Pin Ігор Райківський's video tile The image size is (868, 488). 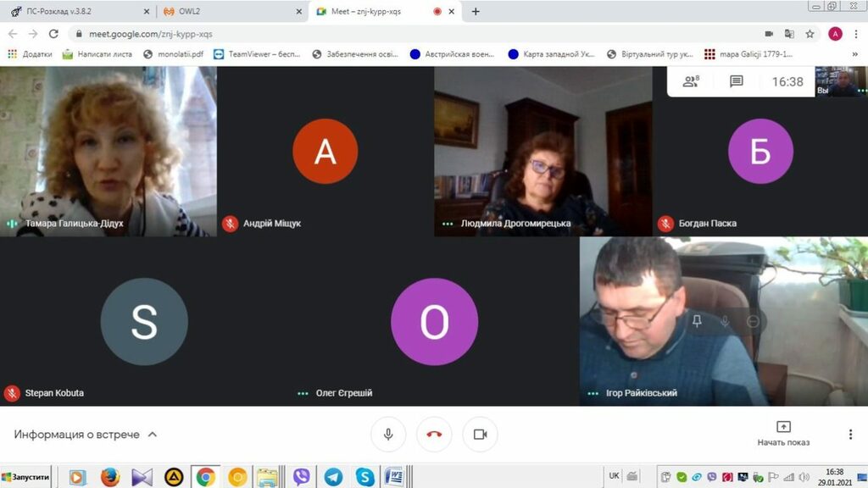point(697,321)
